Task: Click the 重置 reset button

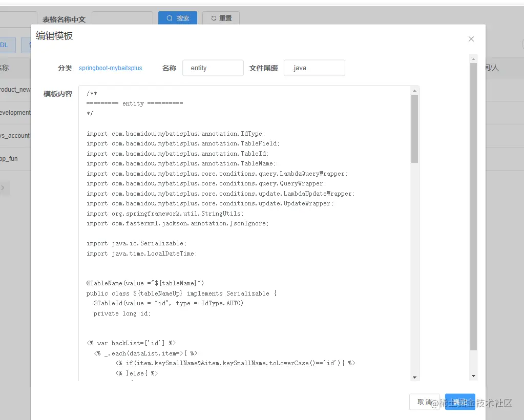Action: point(221,18)
